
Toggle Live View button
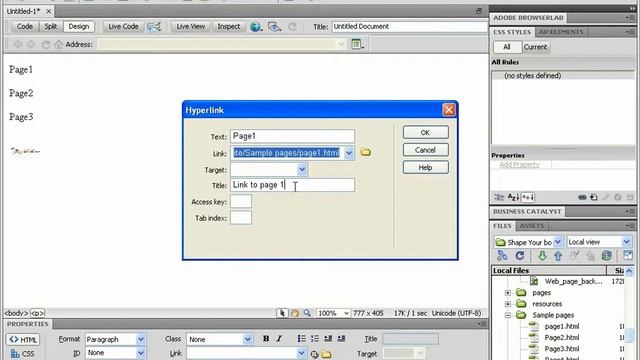(191, 27)
